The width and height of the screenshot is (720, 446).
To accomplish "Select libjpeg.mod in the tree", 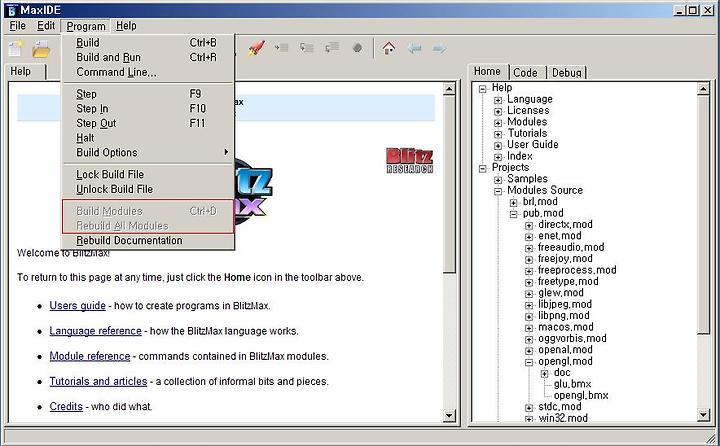I will [x=565, y=304].
